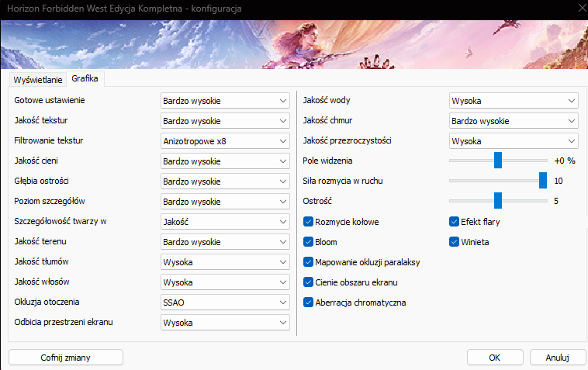Open the Jakość cieni dropdown
Screen dimensions: 588x370
(225, 161)
